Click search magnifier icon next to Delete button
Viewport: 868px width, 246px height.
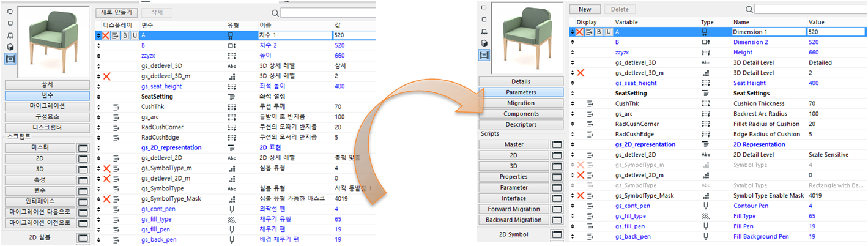tap(749, 10)
